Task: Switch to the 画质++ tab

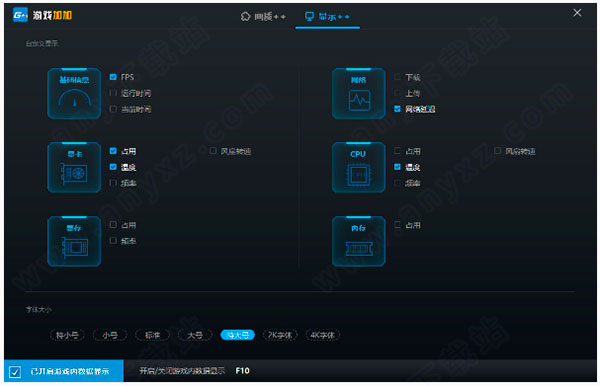Action: [263, 16]
